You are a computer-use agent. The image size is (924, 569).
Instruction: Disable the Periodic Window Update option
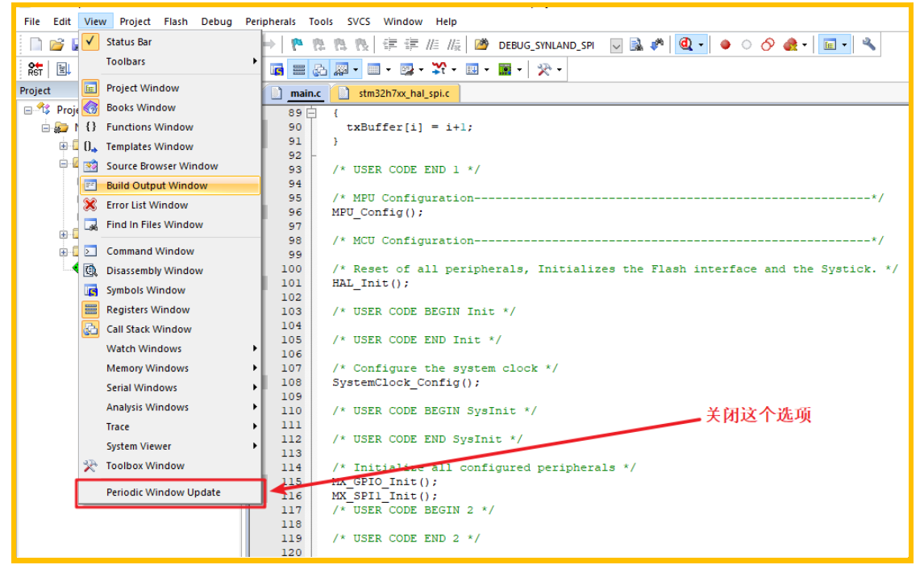click(x=170, y=492)
